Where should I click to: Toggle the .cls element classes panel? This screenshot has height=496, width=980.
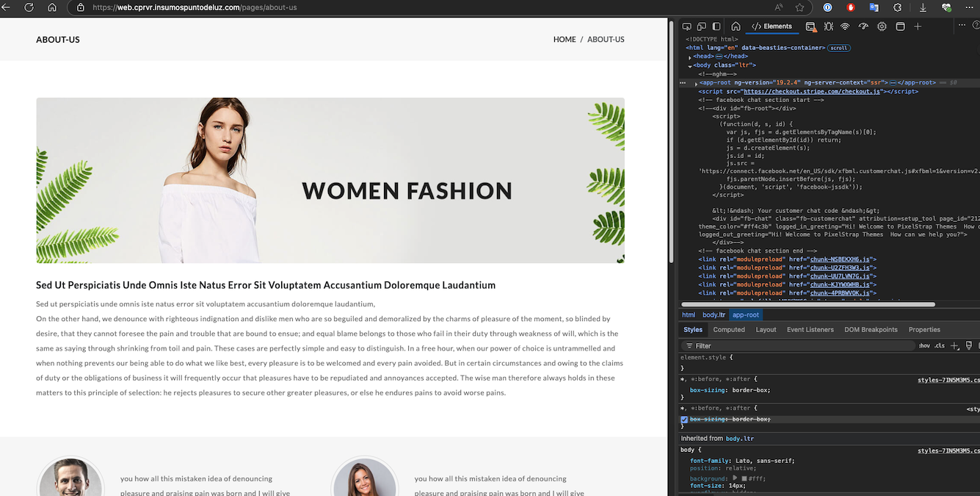pyautogui.click(x=939, y=346)
